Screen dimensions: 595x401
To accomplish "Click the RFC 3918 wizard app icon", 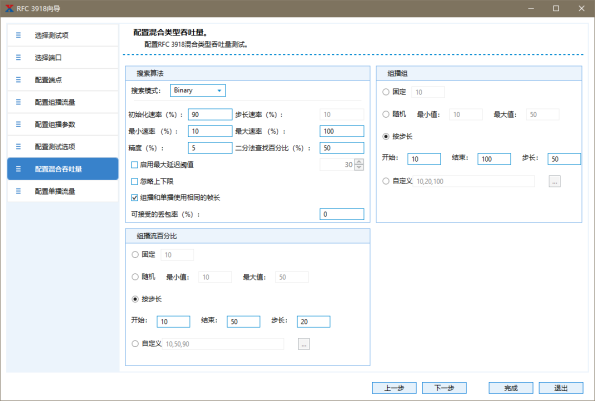I will [9, 8].
